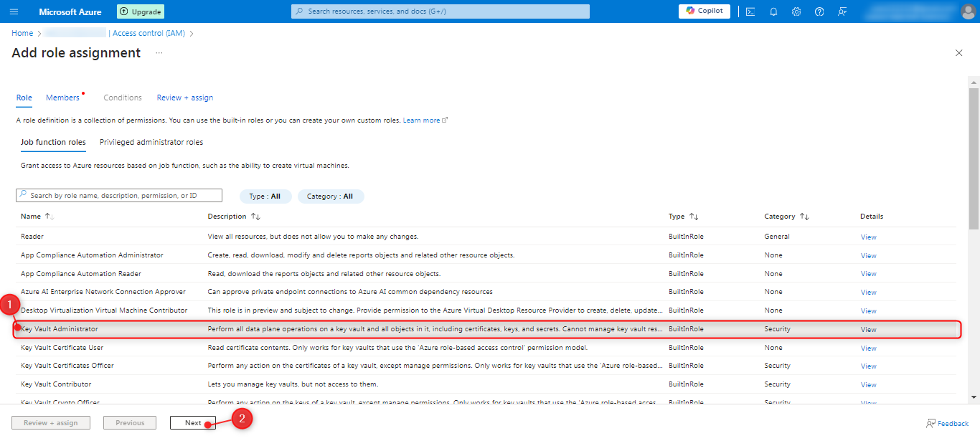
Task: View details for Desktop Virtualization VM Contributor
Action: pyautogui.click(x=868, y=311)
